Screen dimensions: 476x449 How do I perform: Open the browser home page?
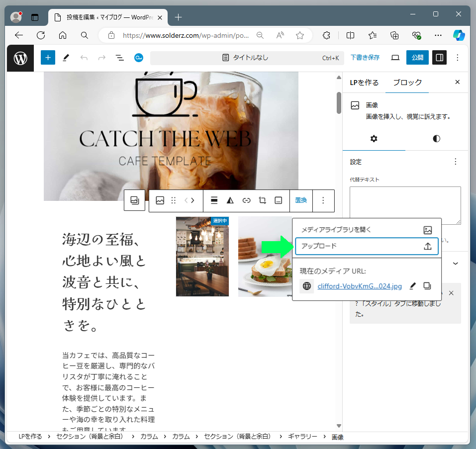[63, 35]
